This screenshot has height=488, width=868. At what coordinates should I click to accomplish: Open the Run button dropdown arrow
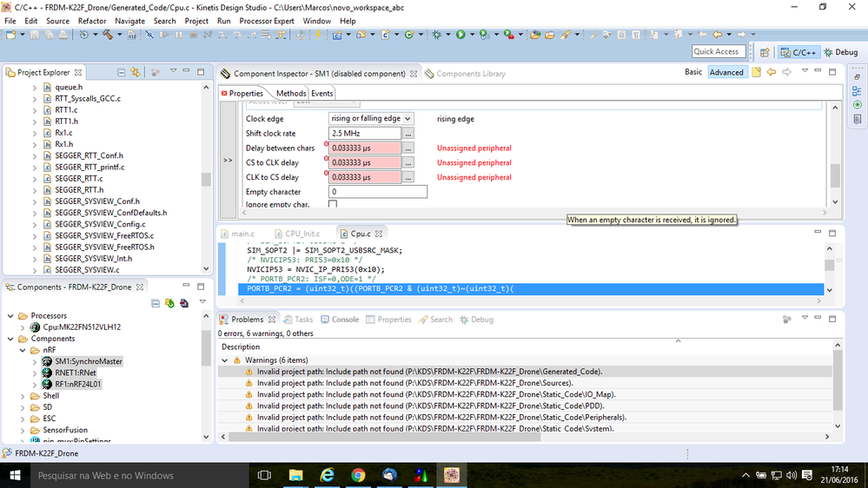point(472,35)
